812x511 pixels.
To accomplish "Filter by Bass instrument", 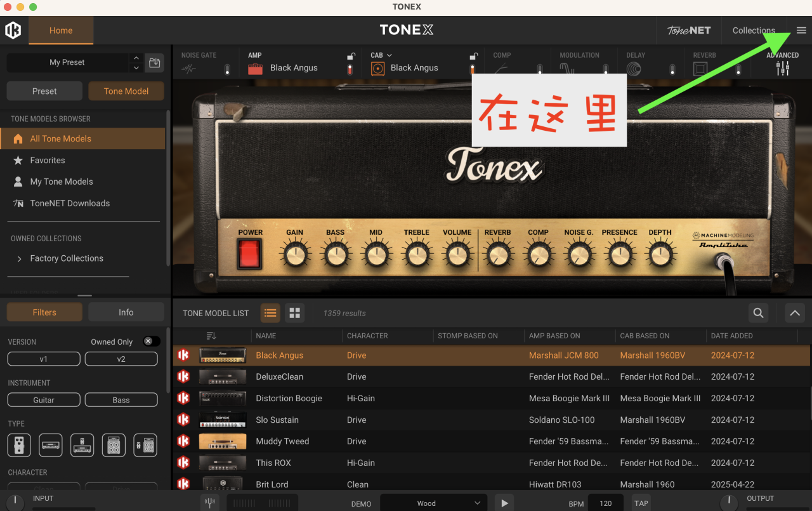I will click(x=121, y=400).
